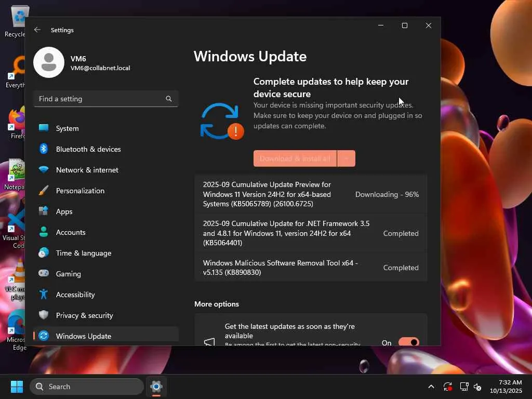Click the Malicious Software Removal Tool entry
532x399 pixels.
[311, 268]
